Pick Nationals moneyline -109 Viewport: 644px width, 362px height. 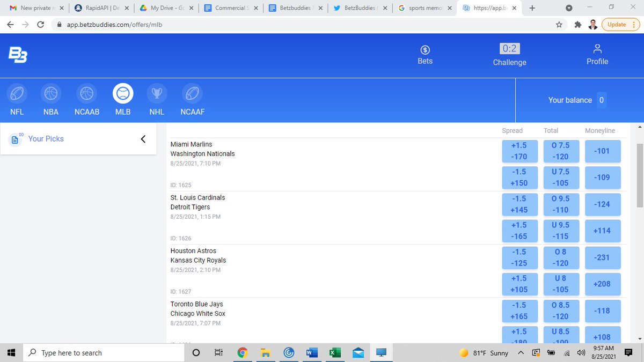(x=602, y=178)
